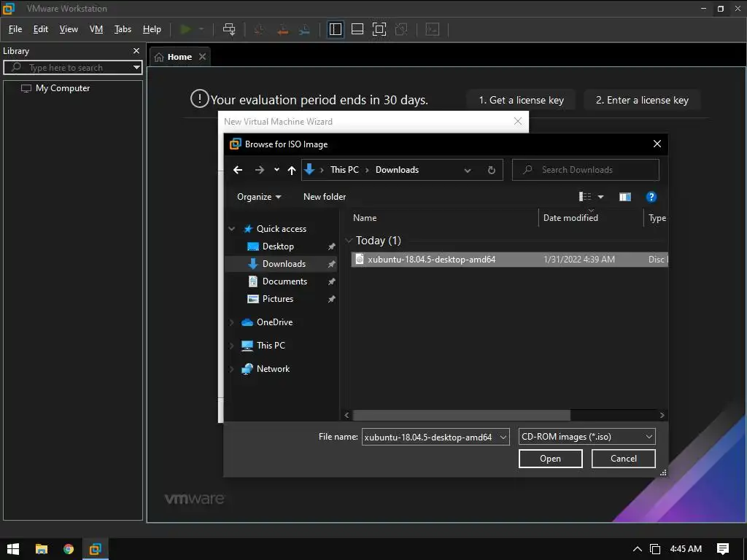The image size is (747, 560).
Task: Open the VM menu
Action: [96, 29]
